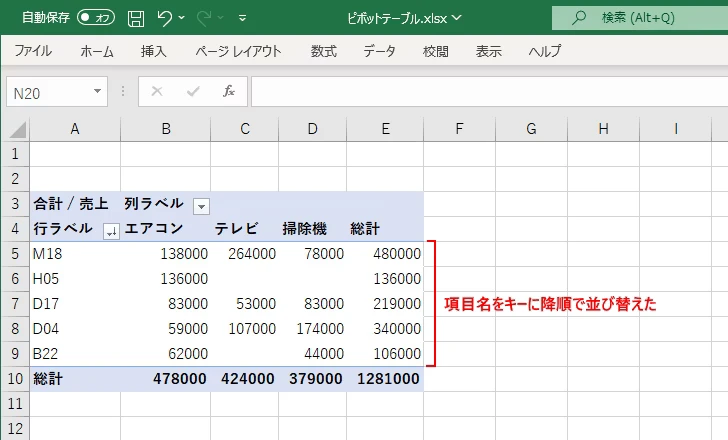Click the H05 row label cell
The width and height of the screenshot is (728, 440).
click(x=75, y=279)
